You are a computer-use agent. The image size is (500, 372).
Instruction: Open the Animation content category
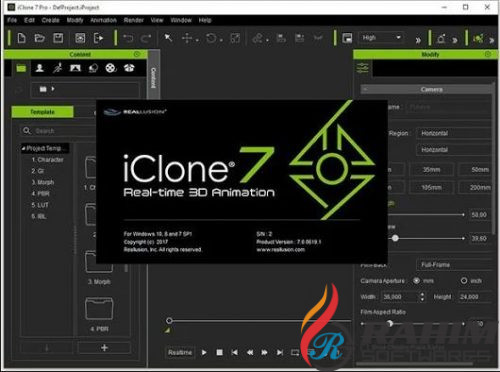57,68
